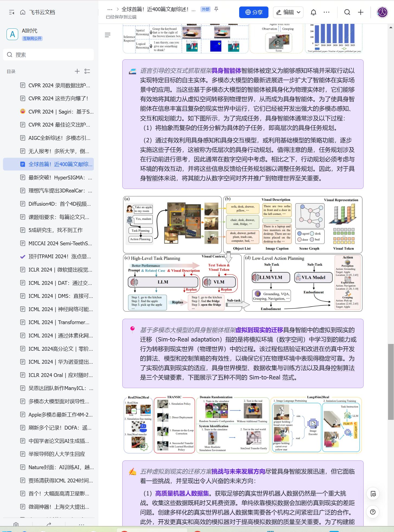Click the embodied agent framework diagram image
The height and width of the screenshot is (532, 394).
pyautogui.click(x=243, y=254)
